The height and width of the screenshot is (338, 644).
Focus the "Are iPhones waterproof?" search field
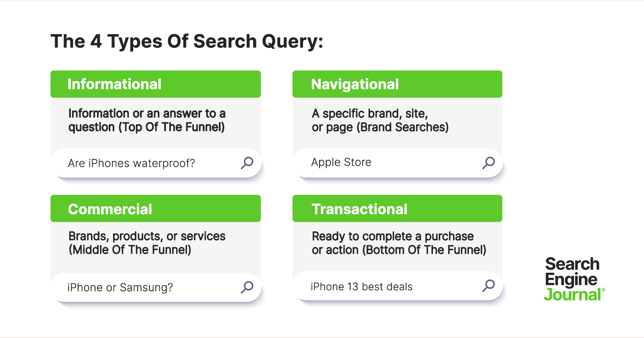click(145, 163)
